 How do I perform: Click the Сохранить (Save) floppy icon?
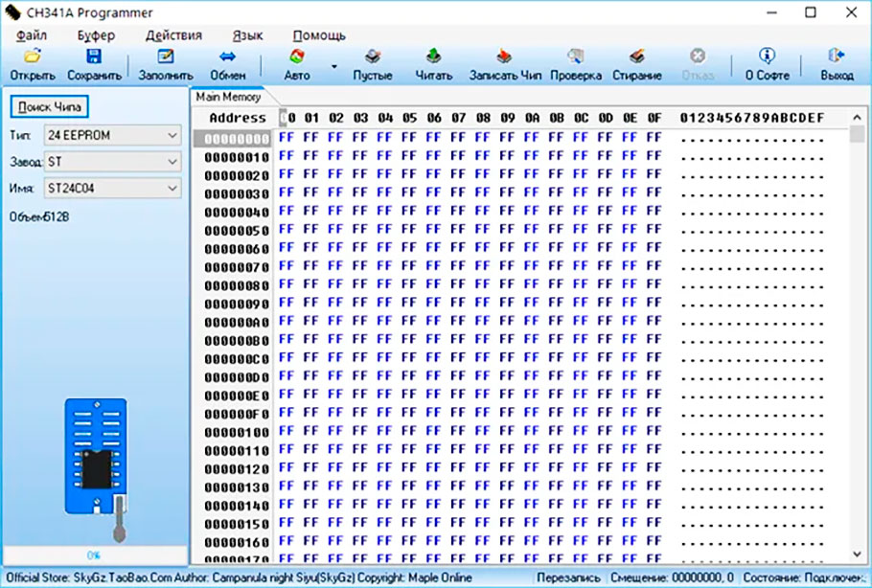coord(94,57)
